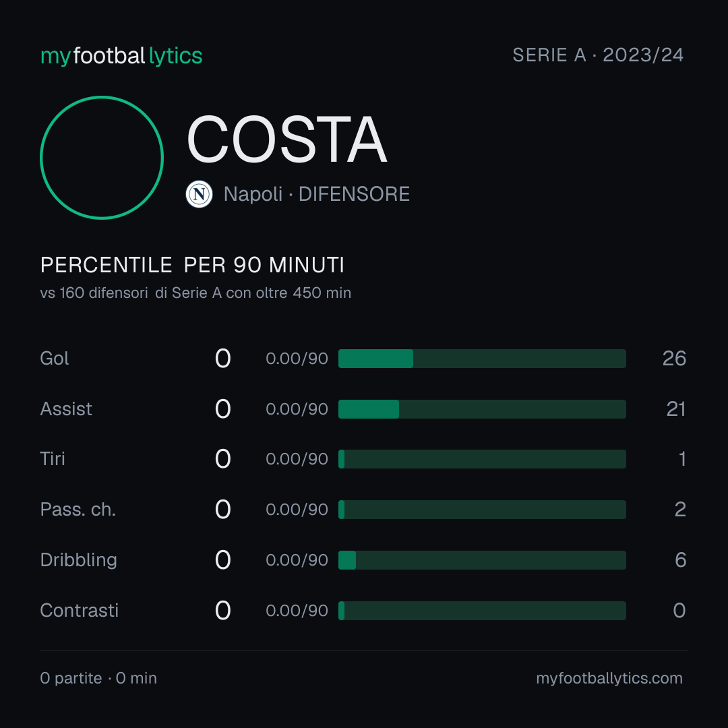The image size is (728, 728).
Task: Click the Napoli · DIFENSORE text
Action: [317, 194]
